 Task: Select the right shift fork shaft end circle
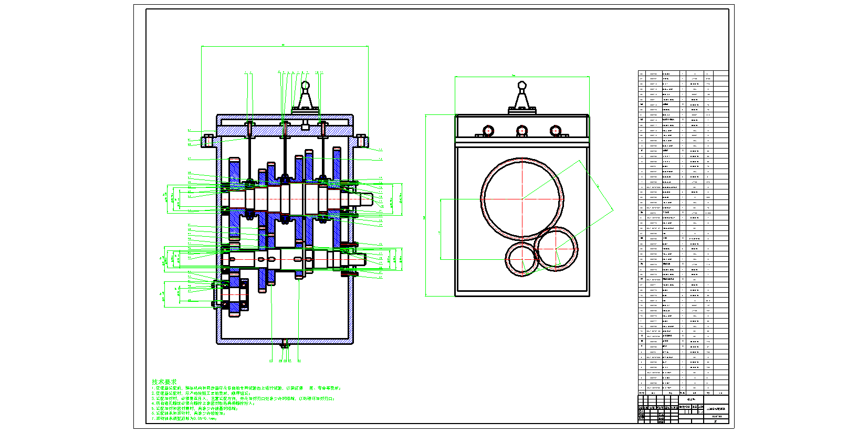coord(555,130)
